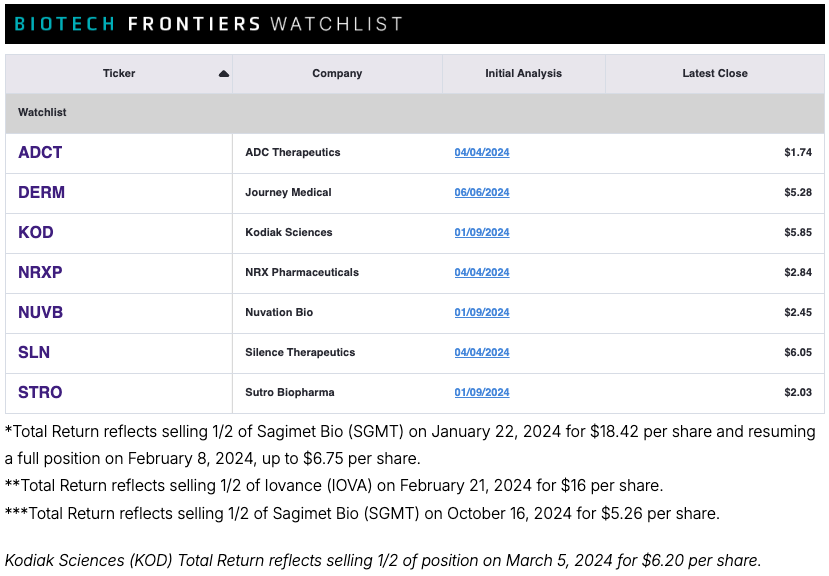Open the NUVB ticker link
The height and width of the screenshot is (576, 829).
pos(41,313)
